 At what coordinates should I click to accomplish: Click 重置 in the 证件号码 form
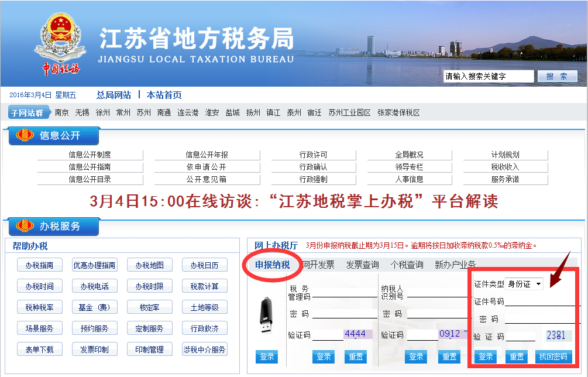[517, 357]
